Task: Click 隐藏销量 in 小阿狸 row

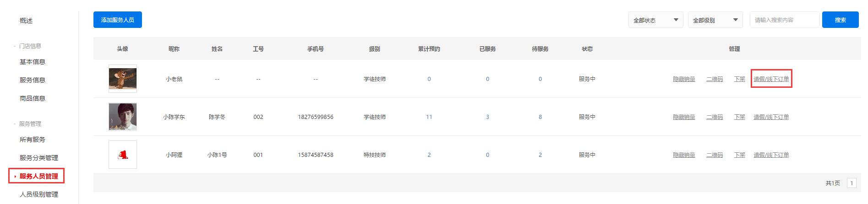Action: point(684,155)
